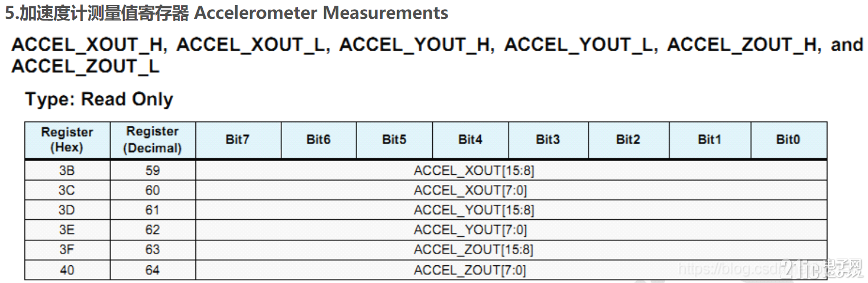Screen dimensions: 868x283
Task: Click the ACCEL_ZOUT[15:8] cell
Action: tap(511, 249)
